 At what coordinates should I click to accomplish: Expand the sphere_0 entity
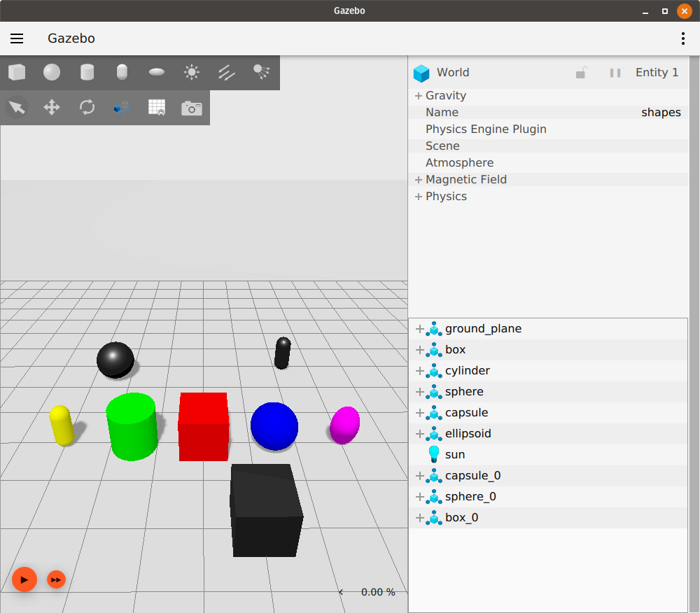click(x=419, y=497)
